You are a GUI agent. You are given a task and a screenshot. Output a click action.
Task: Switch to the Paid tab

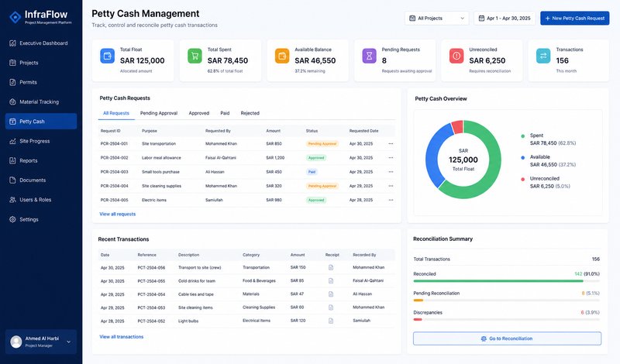tap(225, 113)
